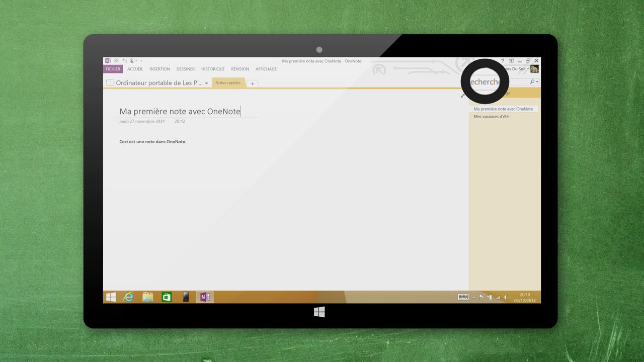Open the INSERTION ribbon tab
Viewport: 644px width, 362px height.
point(159,69)
